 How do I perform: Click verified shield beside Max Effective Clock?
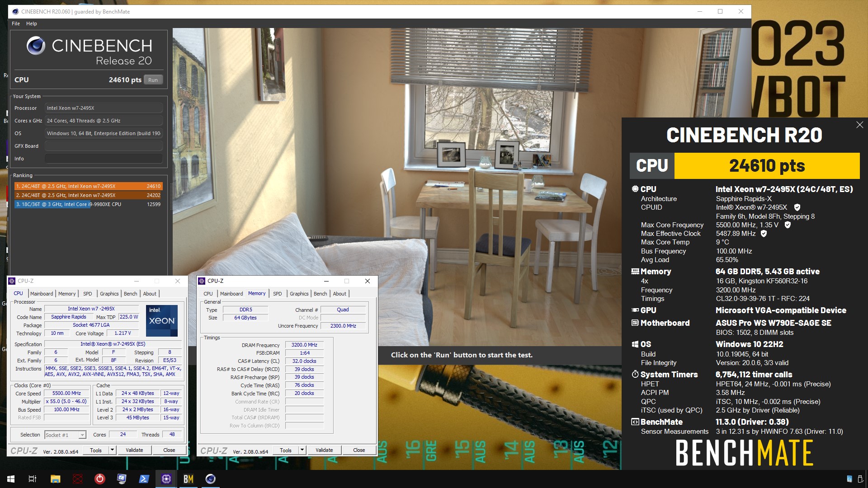point(764,234)
